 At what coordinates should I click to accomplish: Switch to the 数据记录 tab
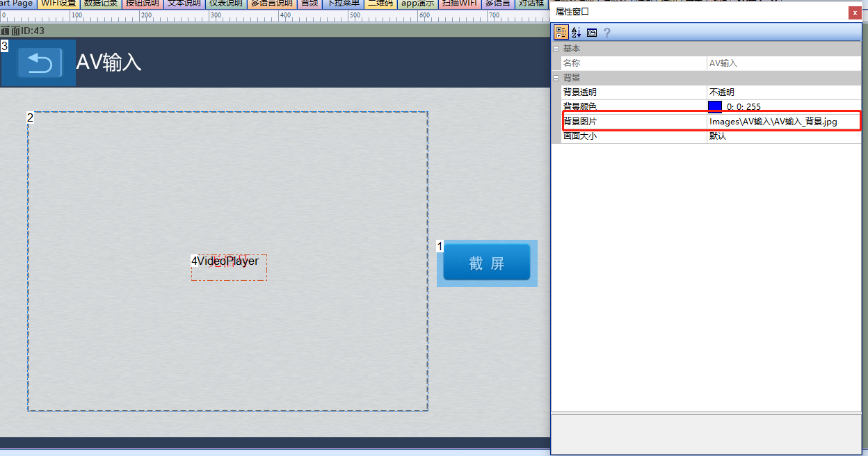(101, 3)
